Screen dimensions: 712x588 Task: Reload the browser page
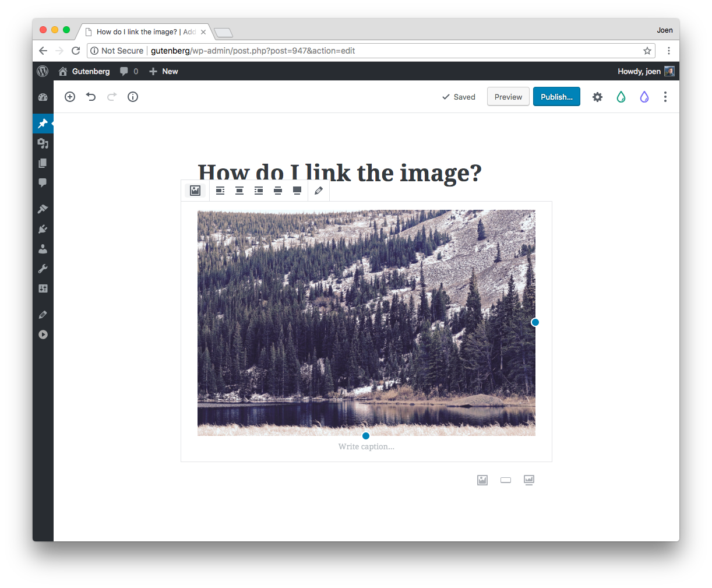76,51
